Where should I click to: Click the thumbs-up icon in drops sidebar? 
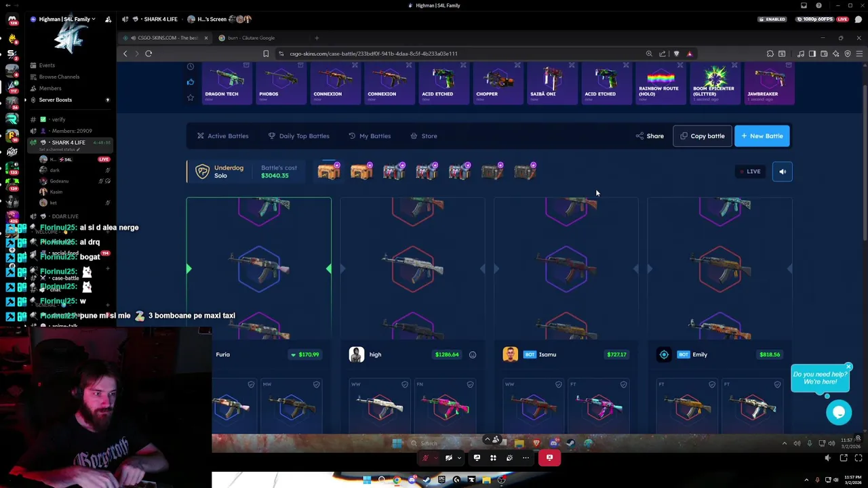pyautogui.click(x=191, y=82)
